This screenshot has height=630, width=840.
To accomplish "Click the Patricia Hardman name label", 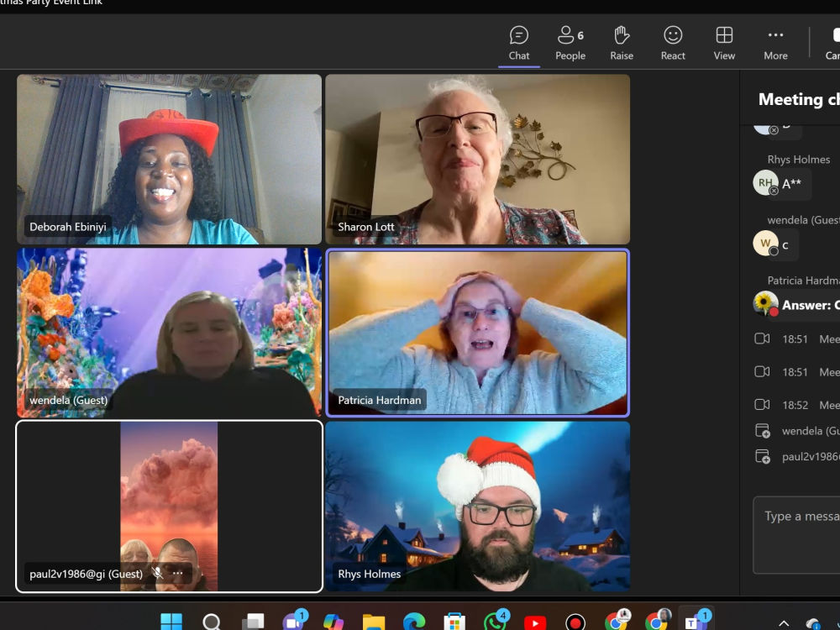I will point(380,400).
